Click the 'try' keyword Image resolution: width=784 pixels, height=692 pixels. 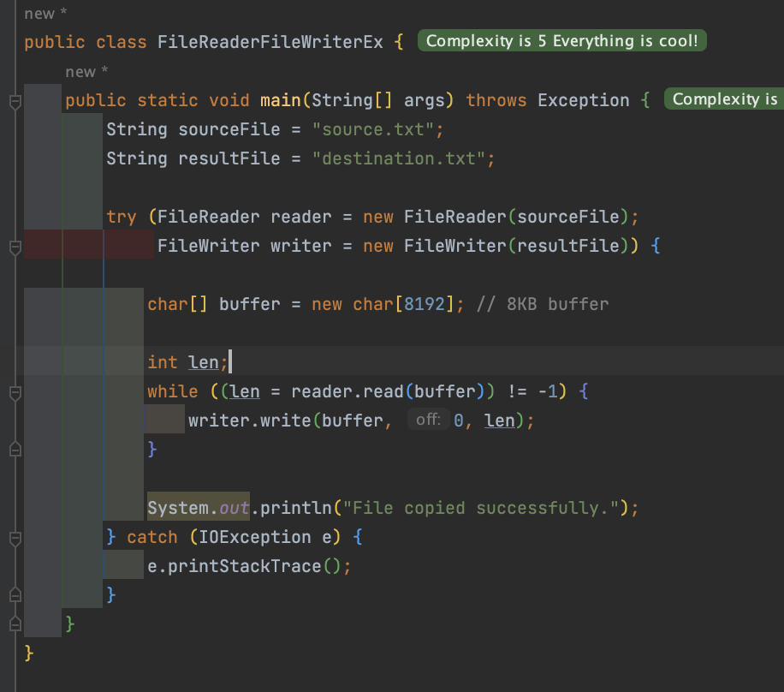pyautogui.click(x=121, y=218)
